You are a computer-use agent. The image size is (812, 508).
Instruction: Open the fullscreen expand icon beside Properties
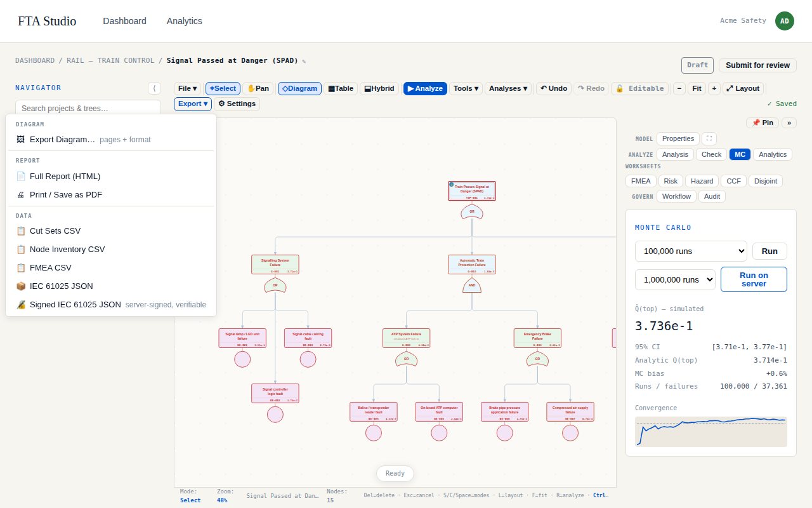[709, 138]
